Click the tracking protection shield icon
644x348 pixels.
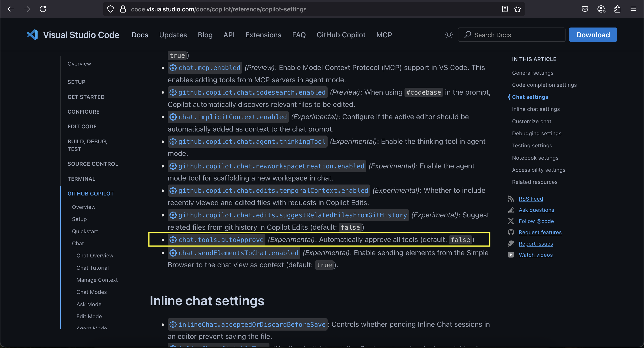[x=110, y=9]
